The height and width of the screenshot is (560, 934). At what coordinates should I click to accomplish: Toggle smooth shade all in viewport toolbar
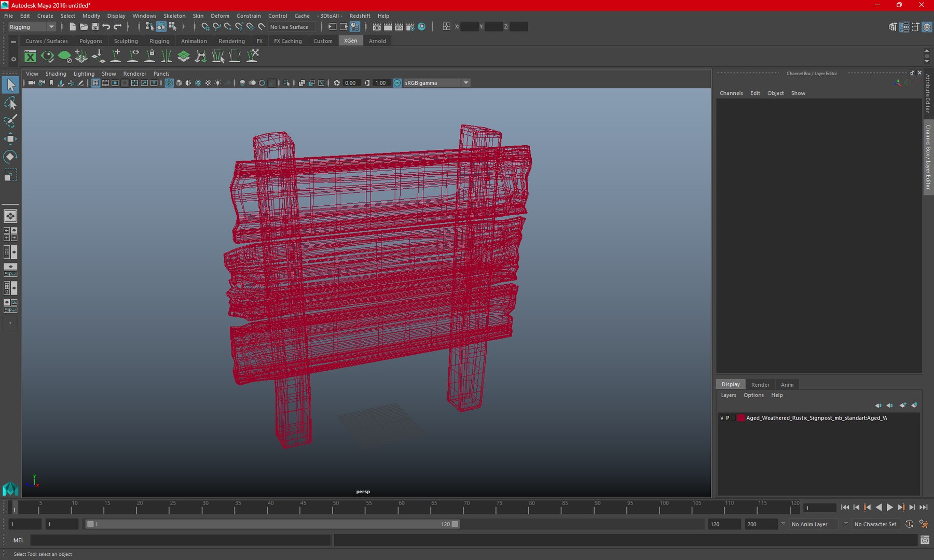[x=179, y=83]
